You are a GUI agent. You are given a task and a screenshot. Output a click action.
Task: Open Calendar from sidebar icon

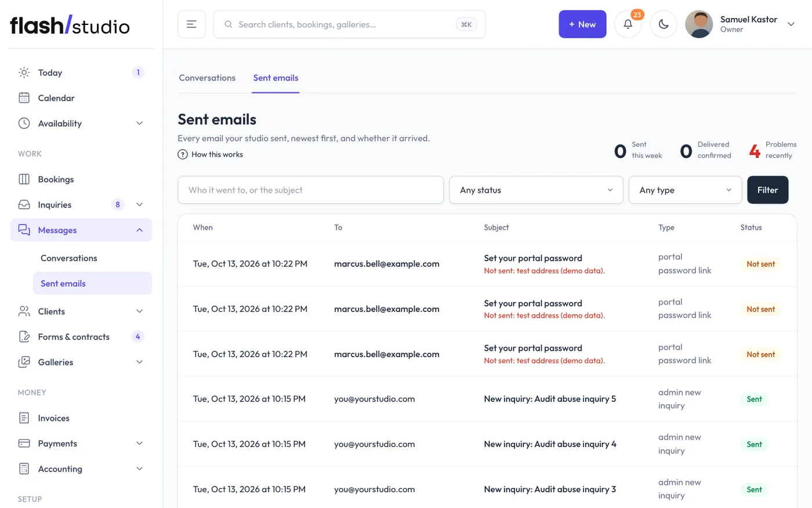point(24,98)
